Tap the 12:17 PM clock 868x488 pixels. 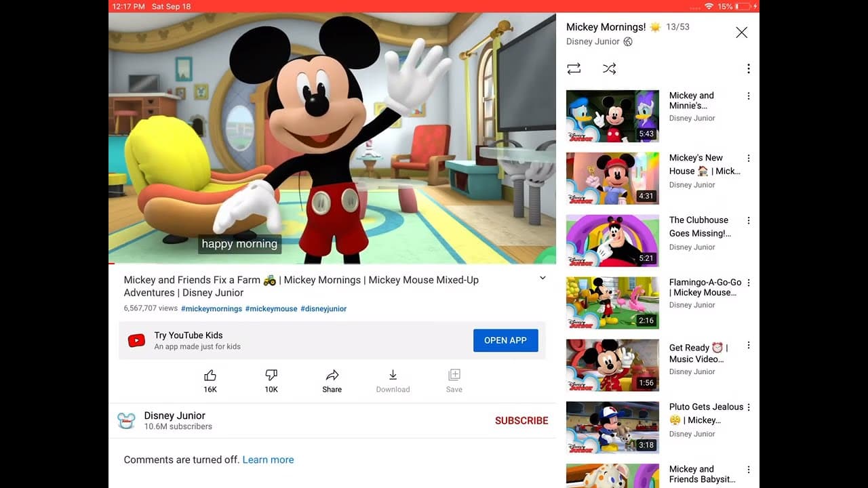pyautogui.click(x=127, y=6)
